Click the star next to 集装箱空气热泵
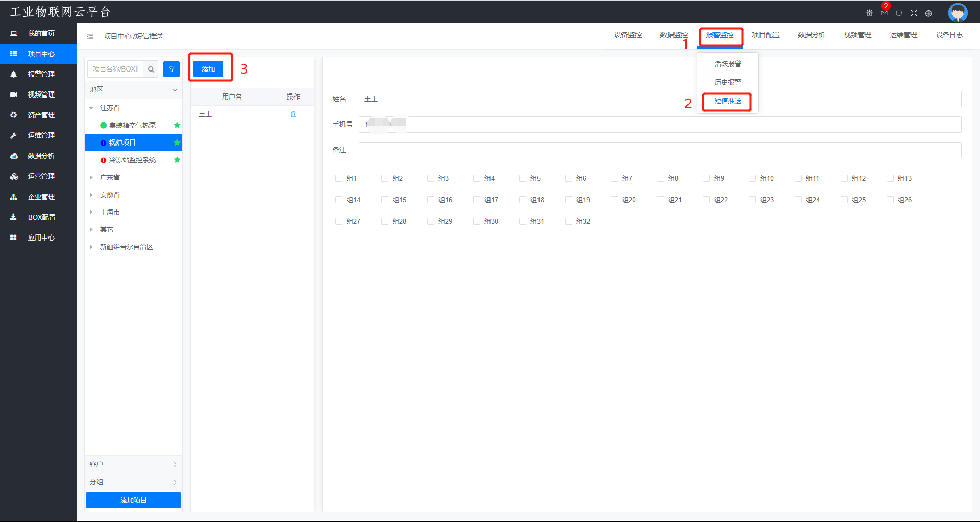This screenshot has width=980, height=522. coord(177,125)
